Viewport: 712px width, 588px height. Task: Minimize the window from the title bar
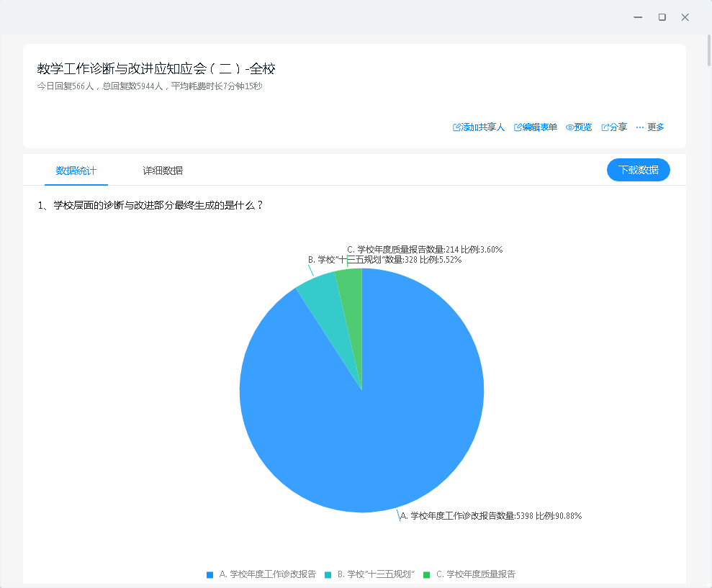click(638, 17)
